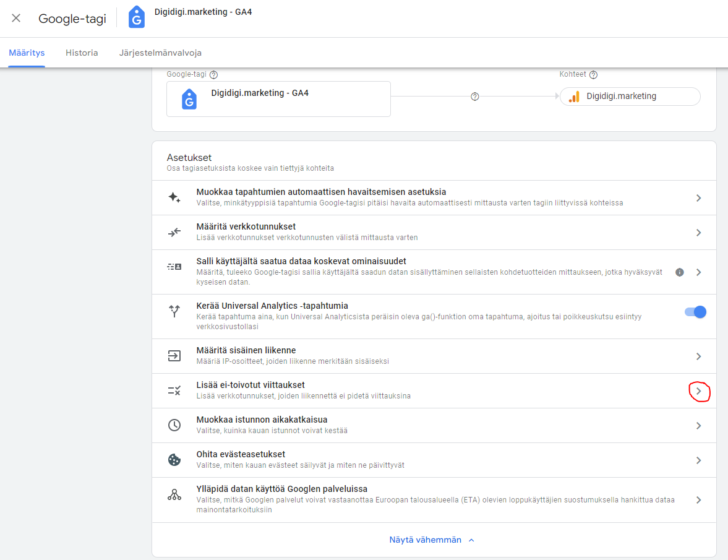Image resolution: width=728 pixels, height=560 pixels.
Task: Click the question mark on the connection line
Action: [475, 97]
